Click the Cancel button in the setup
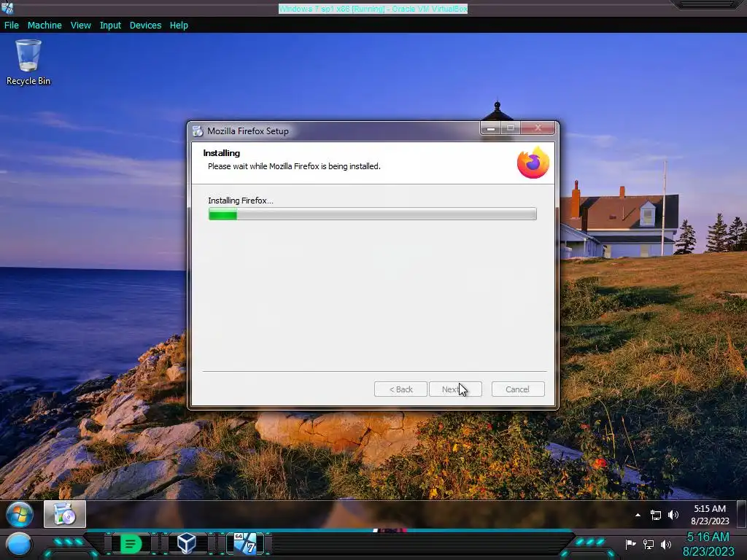 pyautogui.click(x=518, y=389)
